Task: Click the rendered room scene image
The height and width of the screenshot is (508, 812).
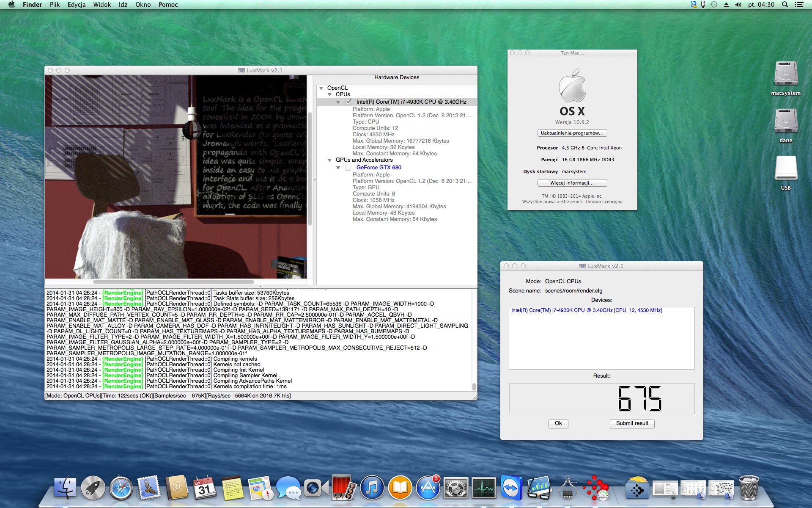Action: (176, 177)
